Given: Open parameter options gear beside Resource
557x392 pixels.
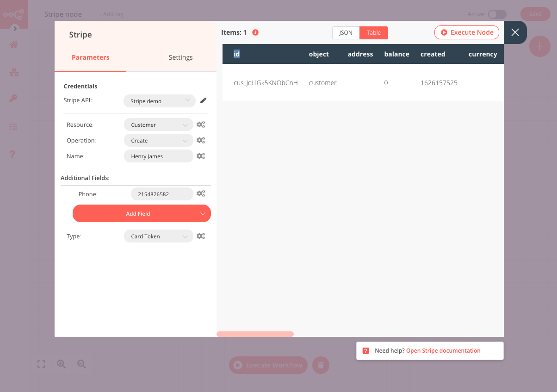Looking at the screenshot, I should click(200, 124).
